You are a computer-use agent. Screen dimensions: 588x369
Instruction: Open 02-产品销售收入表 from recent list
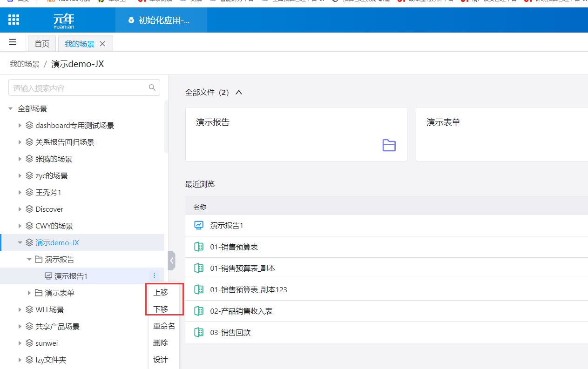(241, 311)
